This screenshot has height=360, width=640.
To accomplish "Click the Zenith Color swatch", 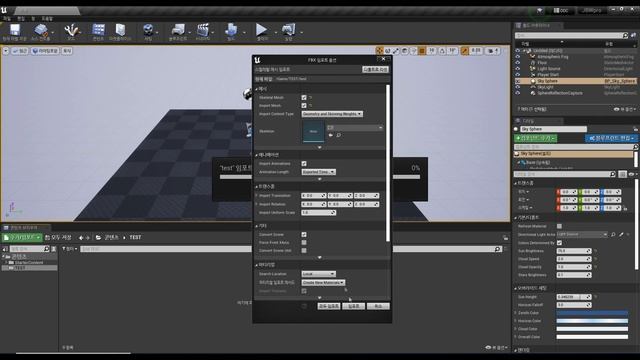I will [x=592, y=313].
